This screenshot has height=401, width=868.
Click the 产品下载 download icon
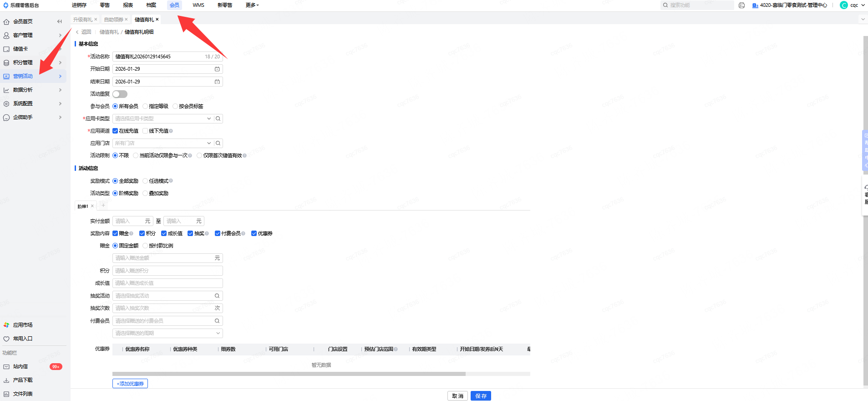[6, 380]
